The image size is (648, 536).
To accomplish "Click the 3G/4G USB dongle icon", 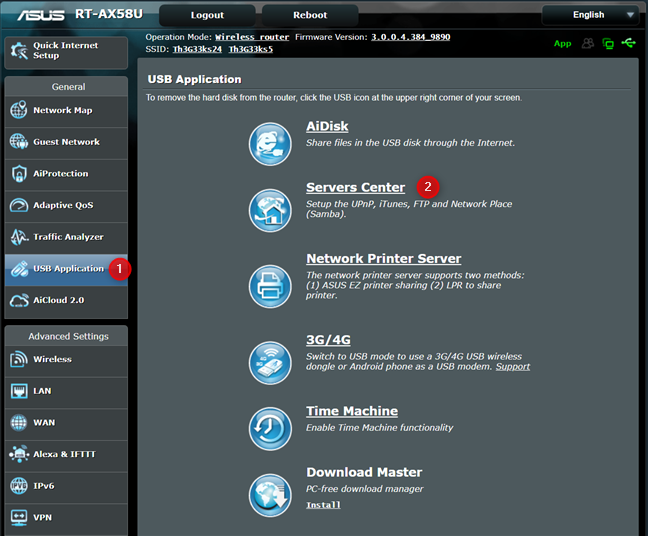I will (x=270, y=363).
